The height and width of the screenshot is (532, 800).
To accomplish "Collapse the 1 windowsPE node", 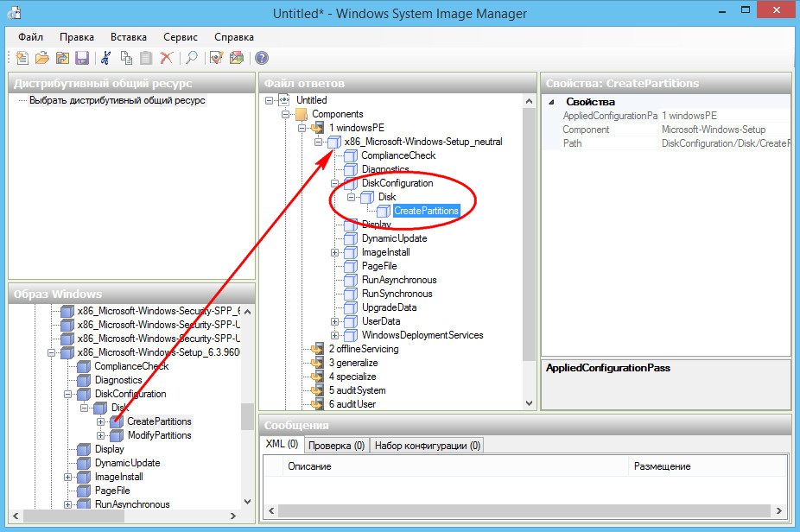I will click(302, 128).
